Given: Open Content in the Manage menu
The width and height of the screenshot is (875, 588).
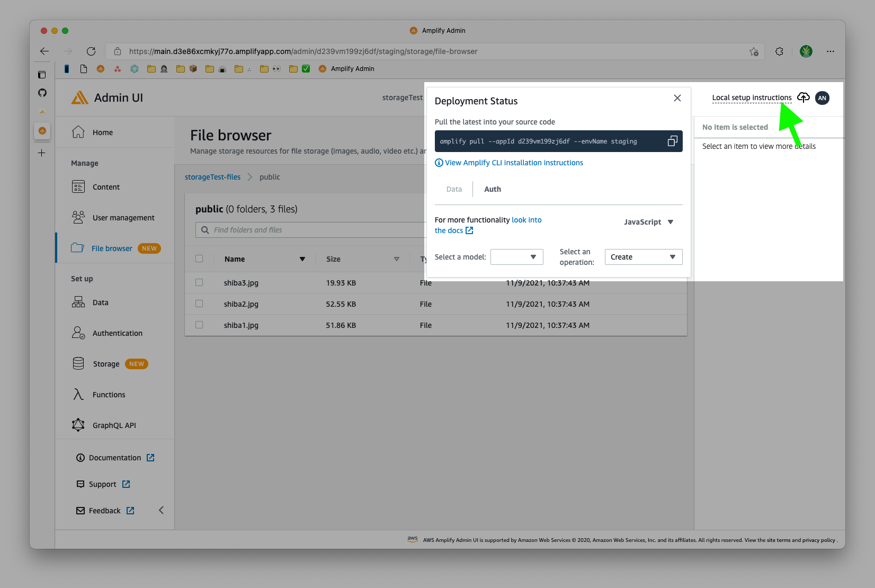Looking at the screenshot, I should click(x=106, y=187).
